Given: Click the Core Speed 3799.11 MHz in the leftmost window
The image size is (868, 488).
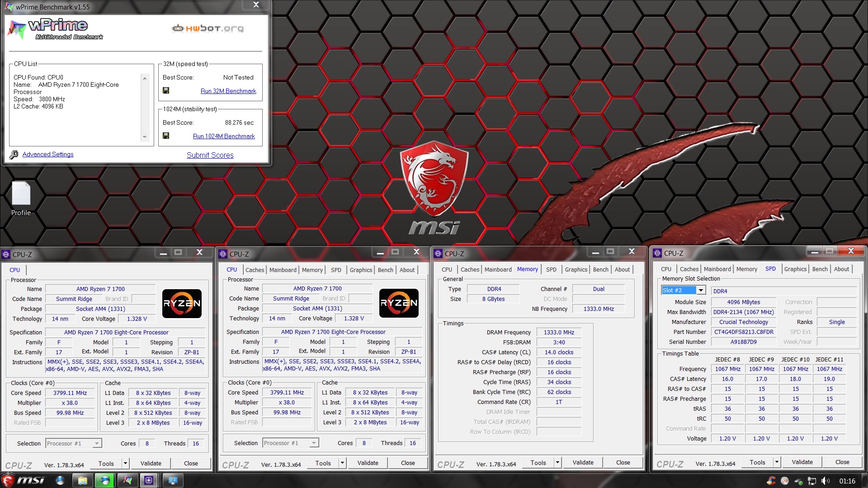Looking at the screenshot, I should [x=70, y=393].
